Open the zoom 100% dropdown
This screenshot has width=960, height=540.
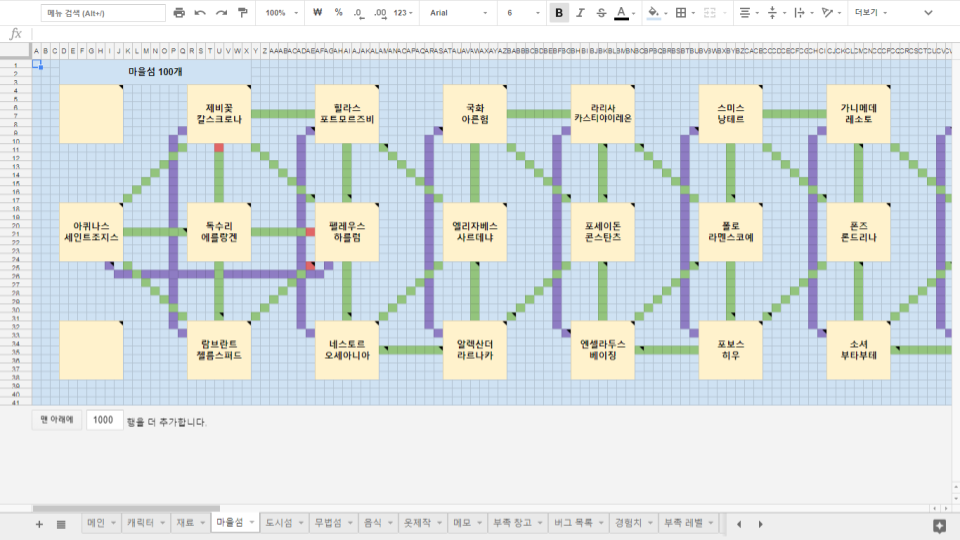(x=281, y=13)
